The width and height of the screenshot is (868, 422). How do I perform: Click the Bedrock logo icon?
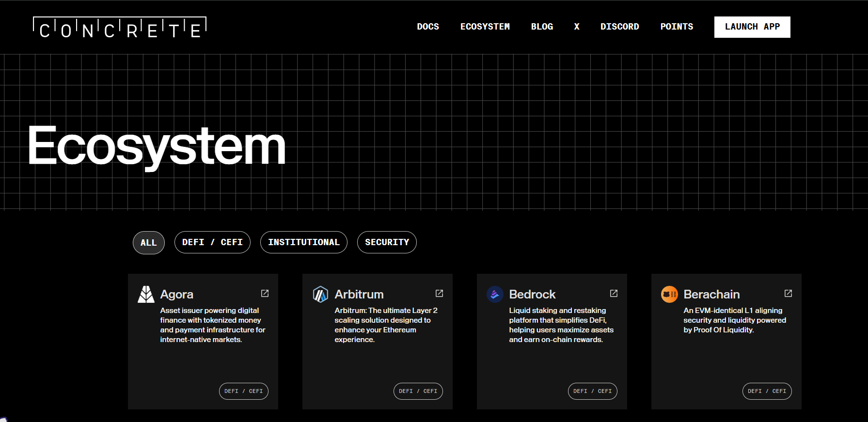(x=495, y=294)
